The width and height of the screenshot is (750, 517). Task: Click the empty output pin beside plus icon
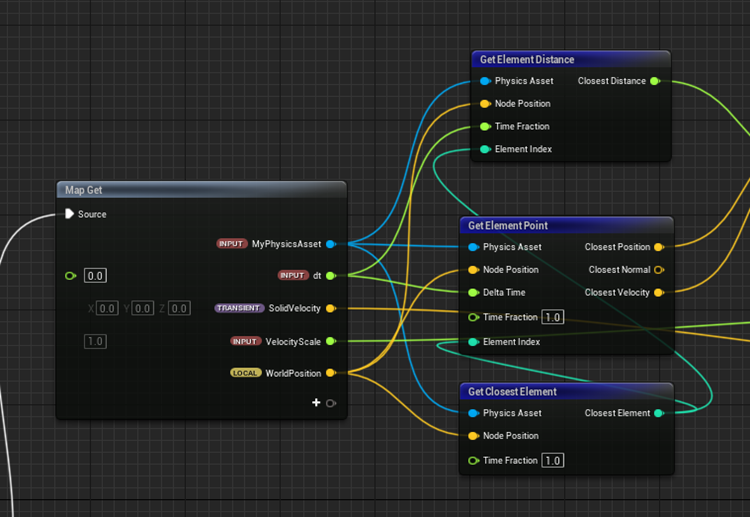pyautogui.click(x=331, y=403)
